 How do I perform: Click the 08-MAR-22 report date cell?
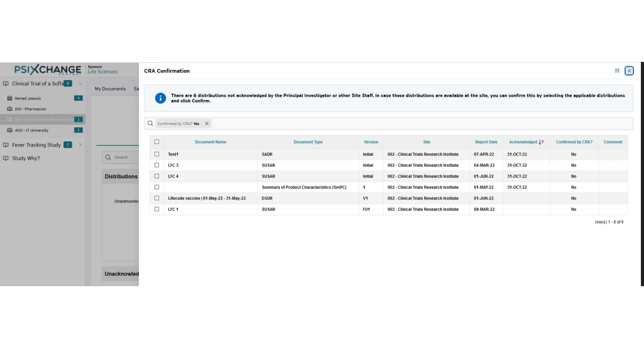tap(486, 209)
